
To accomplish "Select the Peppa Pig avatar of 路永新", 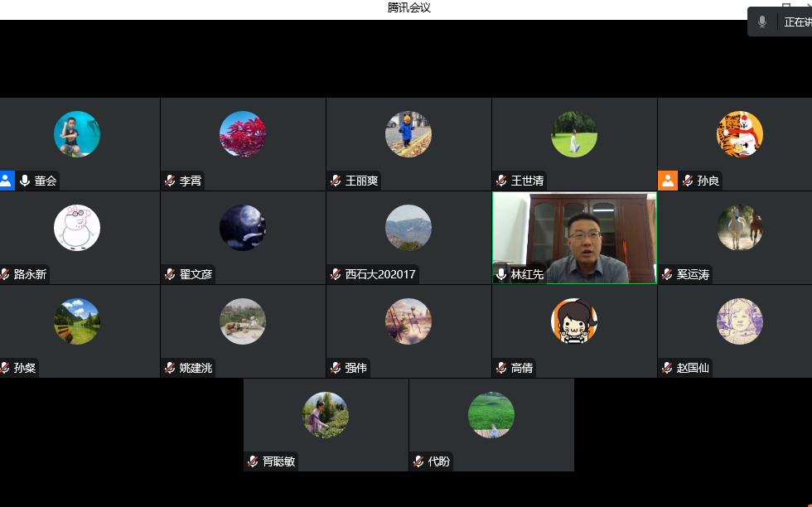I will (77, 228).
